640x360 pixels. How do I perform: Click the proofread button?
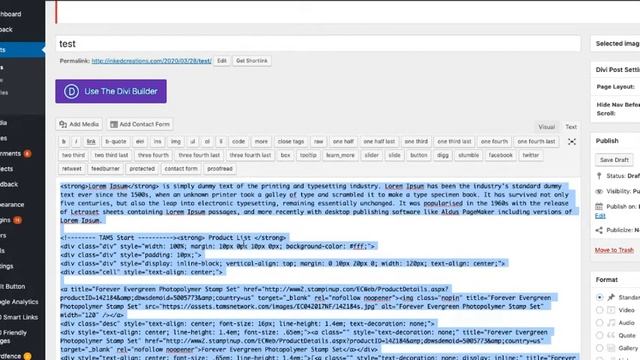(x=220, y=169)
